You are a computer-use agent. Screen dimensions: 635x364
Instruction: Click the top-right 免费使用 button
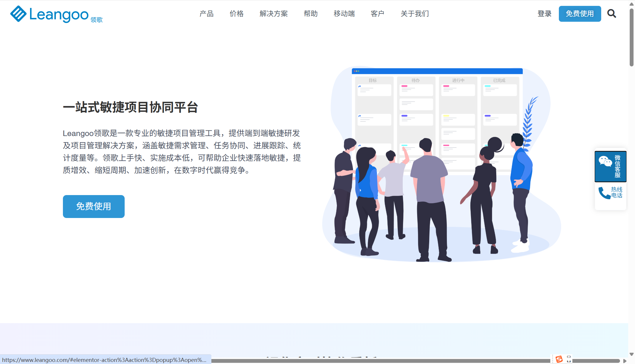coord(579,14)
